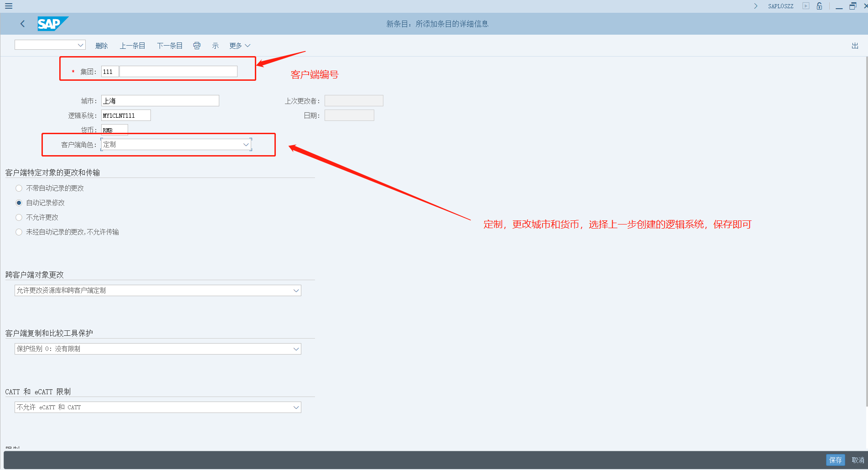Open the 更多 menu in toolbar
This screenshot has height=470, width=868.
click(240, 46)
